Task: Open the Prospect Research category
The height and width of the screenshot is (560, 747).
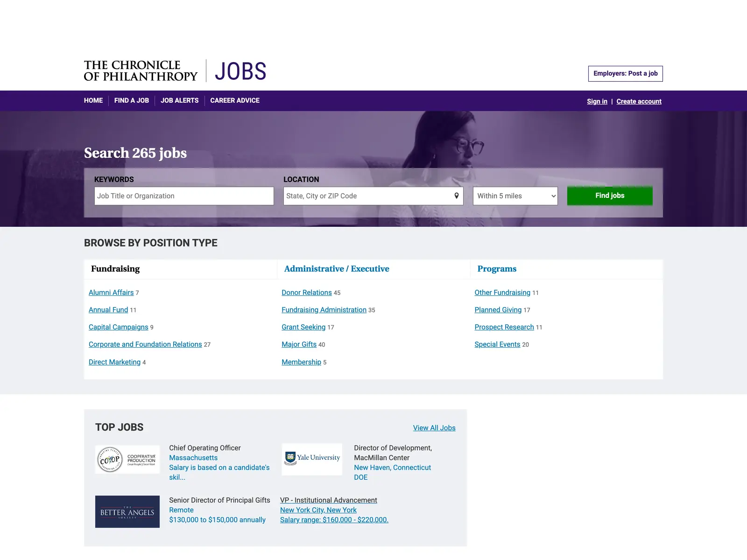Action: pos(504,327)
